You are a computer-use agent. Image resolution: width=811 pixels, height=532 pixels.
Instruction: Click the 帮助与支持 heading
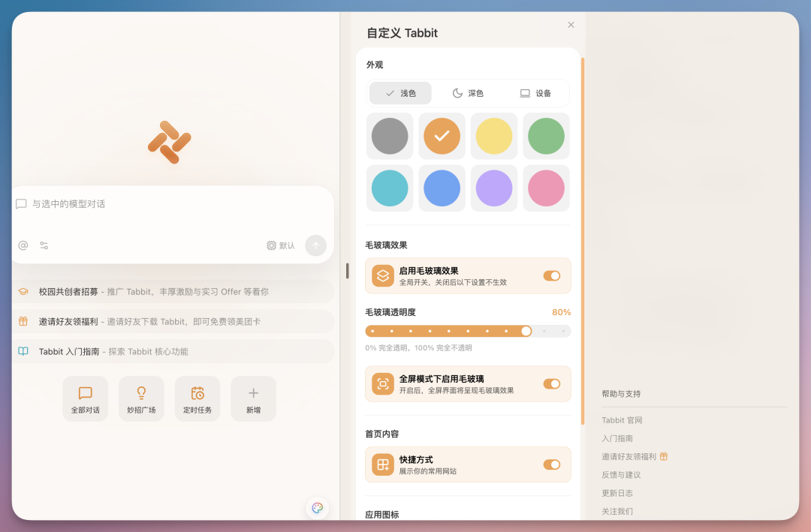click(x=621, y=394)
